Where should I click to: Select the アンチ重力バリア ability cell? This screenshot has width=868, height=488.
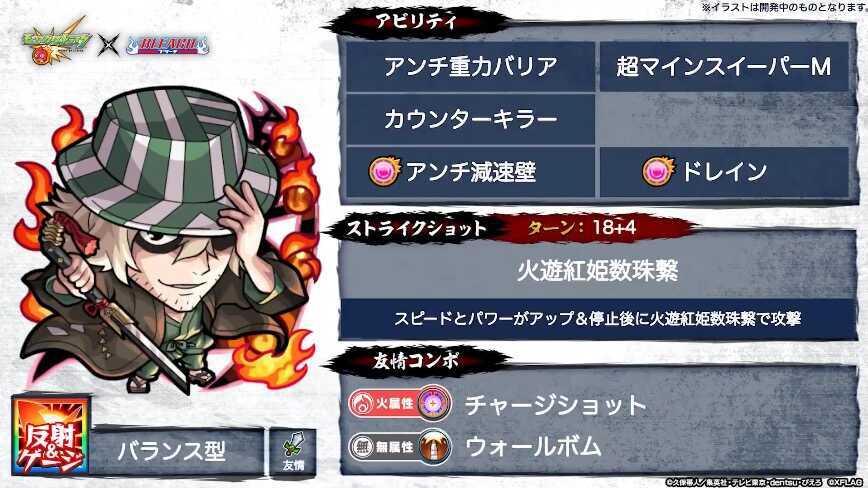[470, 66]
